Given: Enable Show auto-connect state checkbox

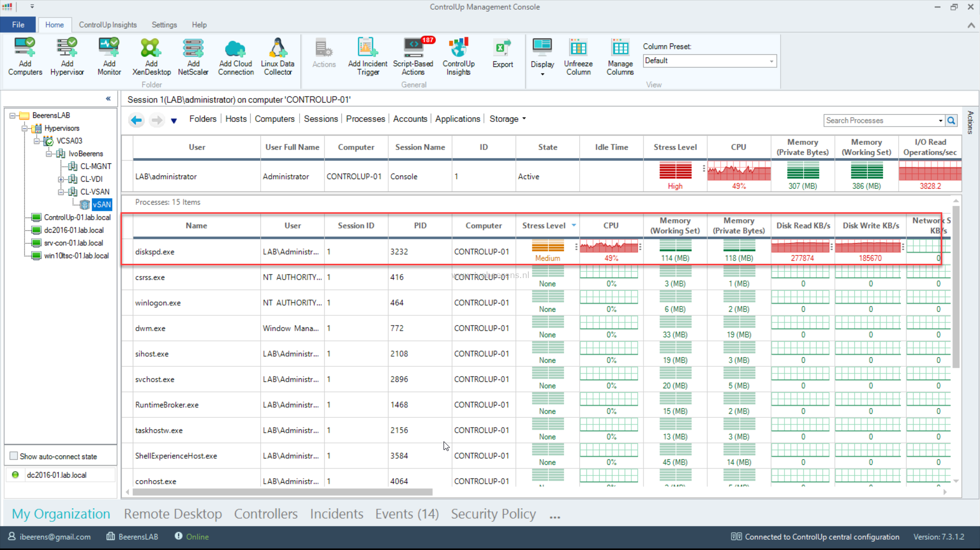Looking at the screenshot, I should click(14, 456).
